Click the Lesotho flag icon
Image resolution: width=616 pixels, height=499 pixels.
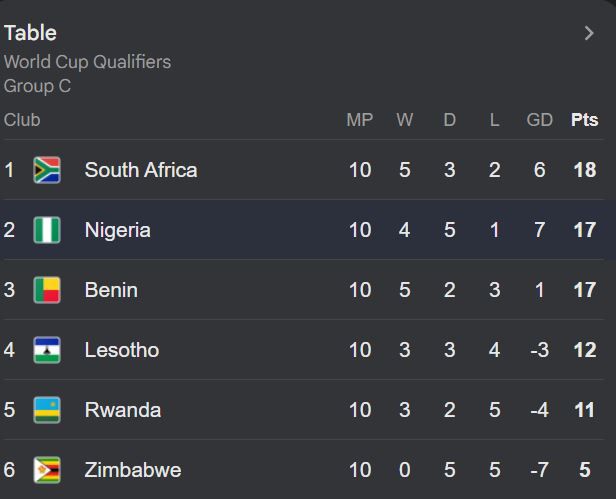[x=47, y=350]
